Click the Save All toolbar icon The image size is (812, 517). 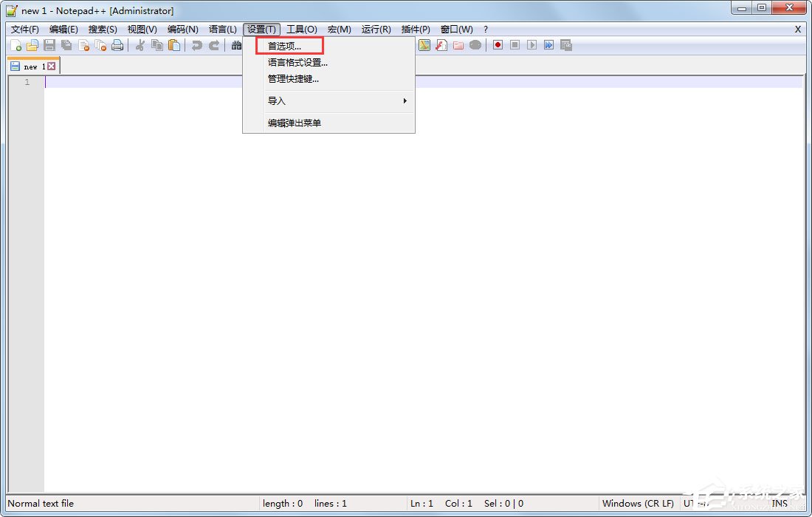[66, 45]
